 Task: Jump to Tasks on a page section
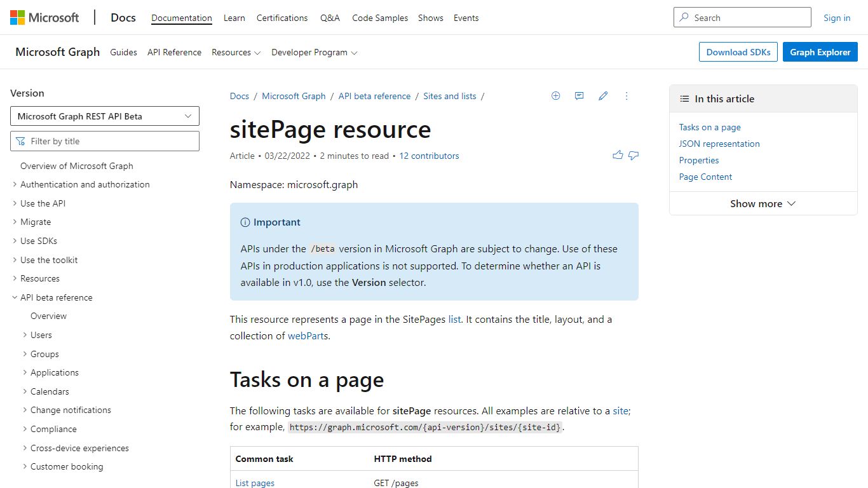[710, 127]
